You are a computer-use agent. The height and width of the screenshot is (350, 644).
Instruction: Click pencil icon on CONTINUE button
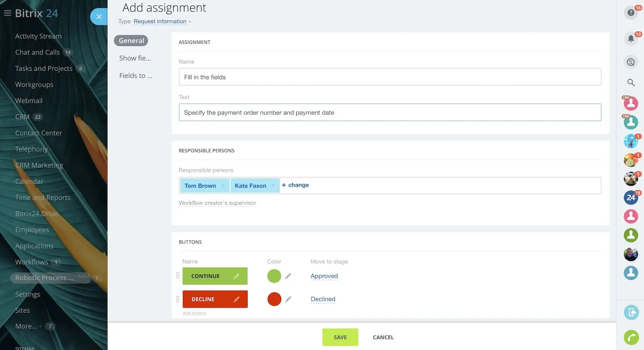(236, 276)
